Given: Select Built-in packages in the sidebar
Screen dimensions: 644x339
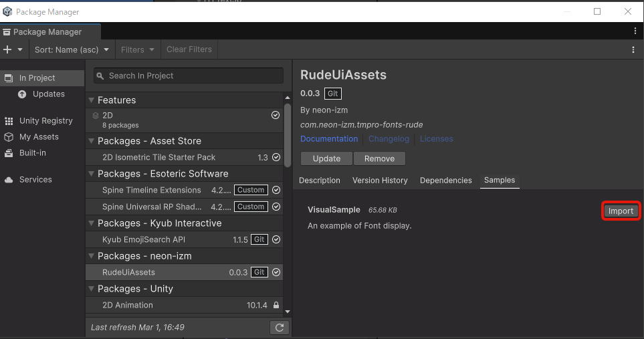Looking at the screenshot, I should pos(42,152).
